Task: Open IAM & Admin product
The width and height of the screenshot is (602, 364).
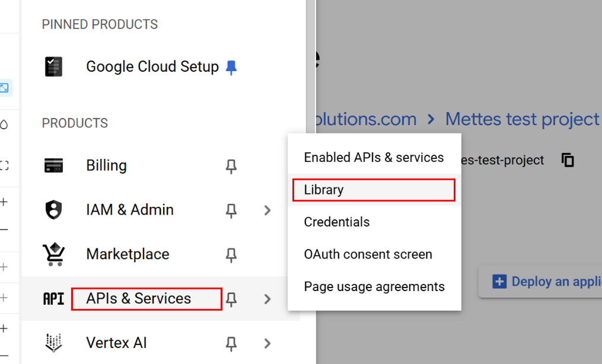Action: coord(130,210)
